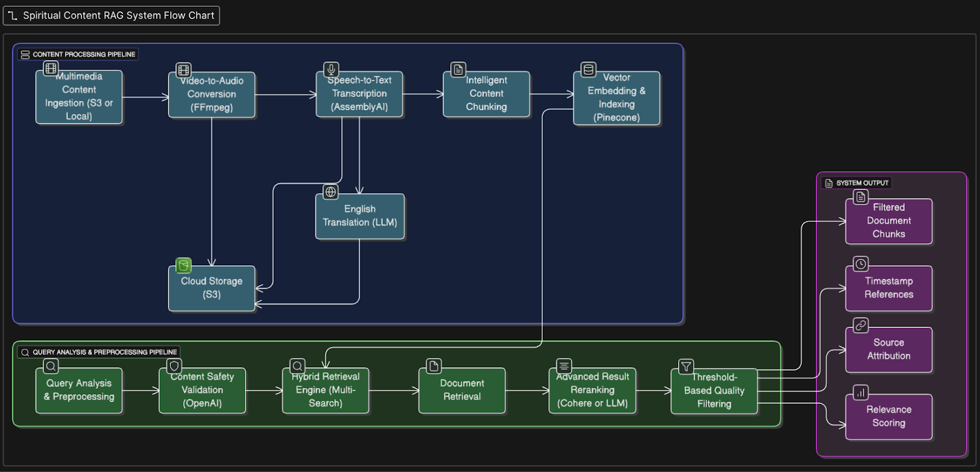Select the Threshold-Based Quality Filtering node
980x472 pixels.
coord(714,391)
